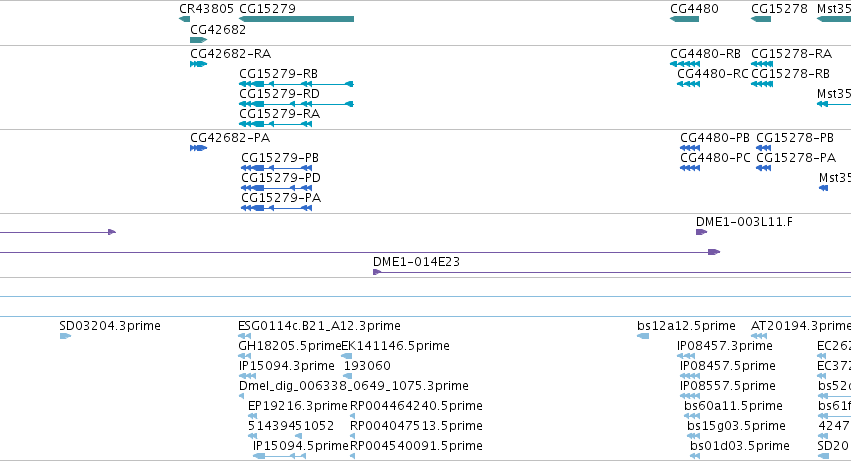The width and height of the screenshot is (851, 461).
Task: Select the Dmel_dig_006338_0649_1075.3prime label
Action: 353,387
